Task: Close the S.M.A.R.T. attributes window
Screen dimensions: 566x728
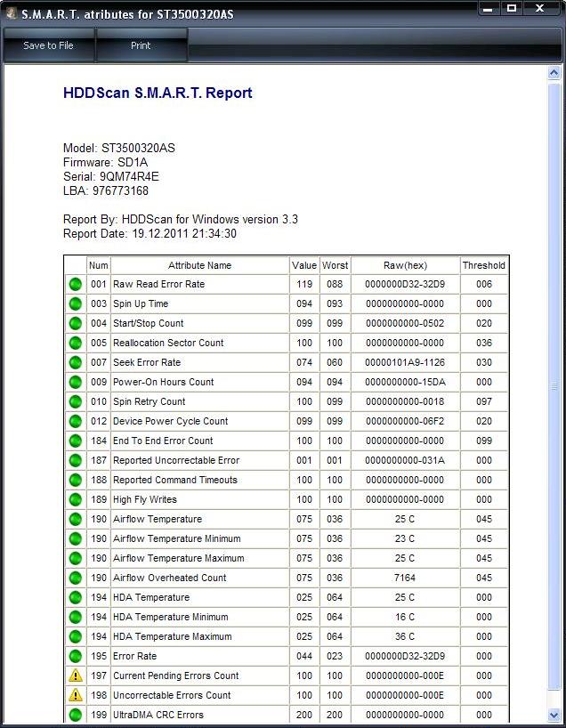Action: (x=540, y=8)
